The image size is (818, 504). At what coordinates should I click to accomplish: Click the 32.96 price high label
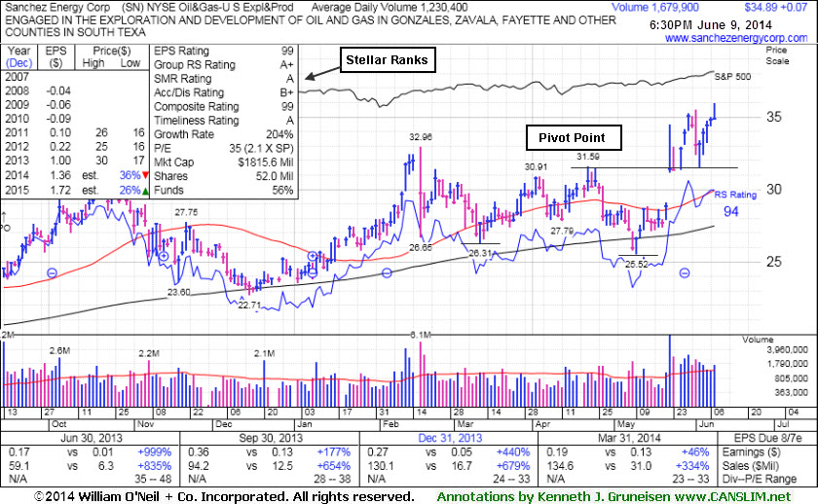[x=421, y=137]
